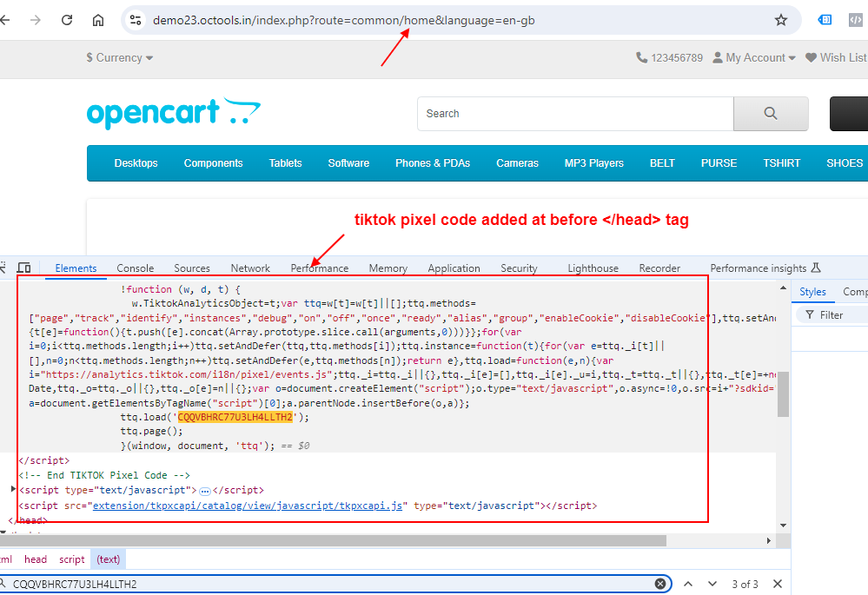Select the Styles sidebar tab
Screen dimensions: 868x595
click(812, 292)
